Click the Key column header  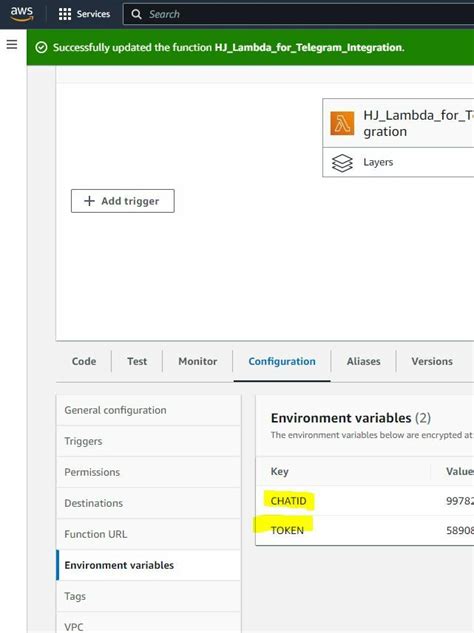[x=279, y=471]
